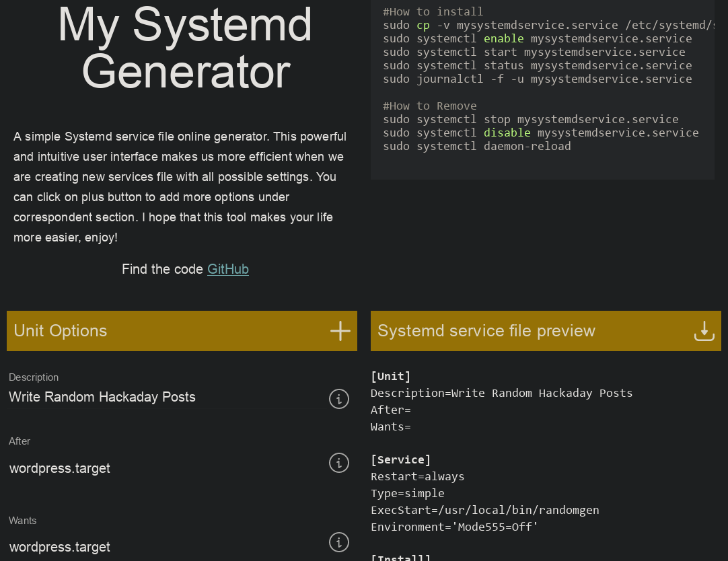Open info icon beside Description field

[338, 399]
